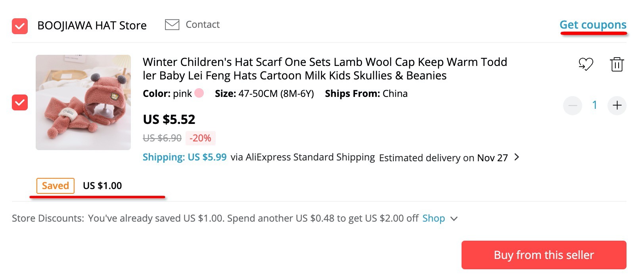Viewport: 644px width, 278px height.
Task: Click the pink color swatch
Action: (x=199, y=93)
